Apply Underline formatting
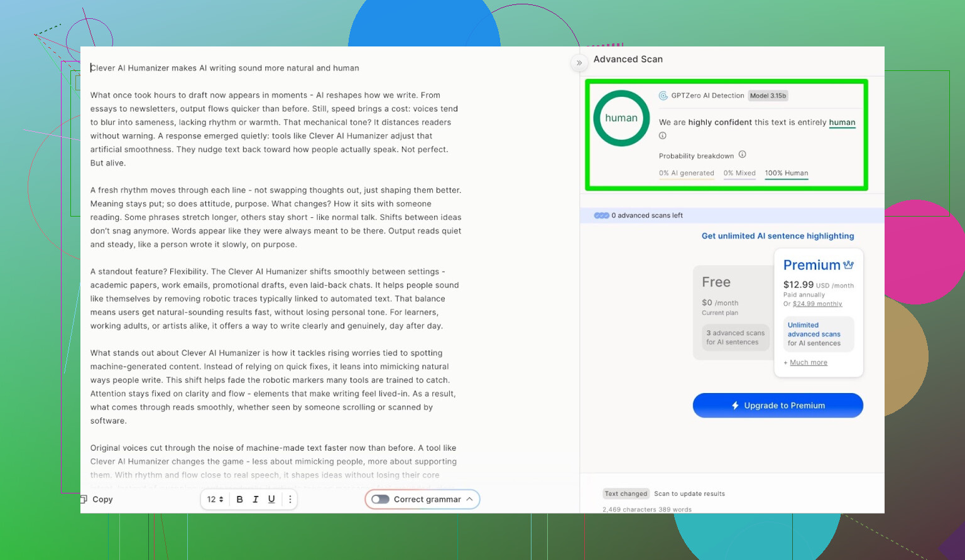 (x=271, y=499)
